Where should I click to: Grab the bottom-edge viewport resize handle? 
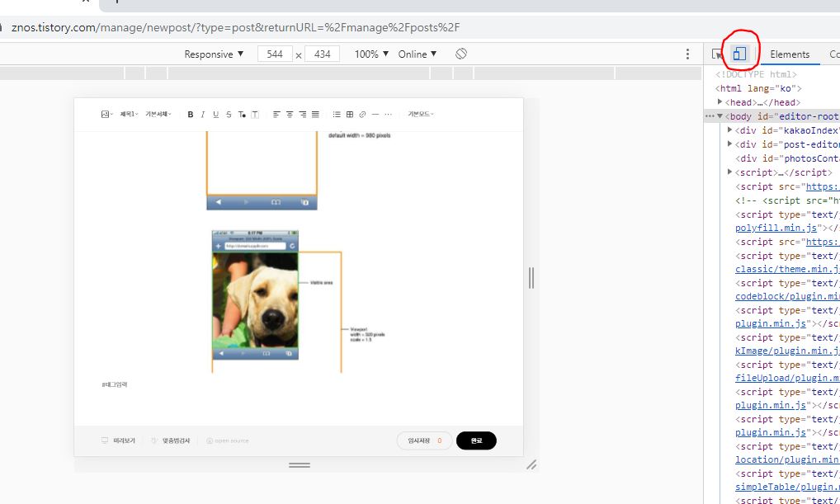pos(300,465)
